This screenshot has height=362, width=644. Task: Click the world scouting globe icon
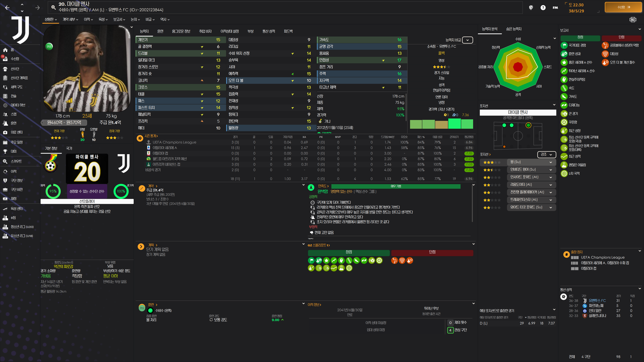531,8
